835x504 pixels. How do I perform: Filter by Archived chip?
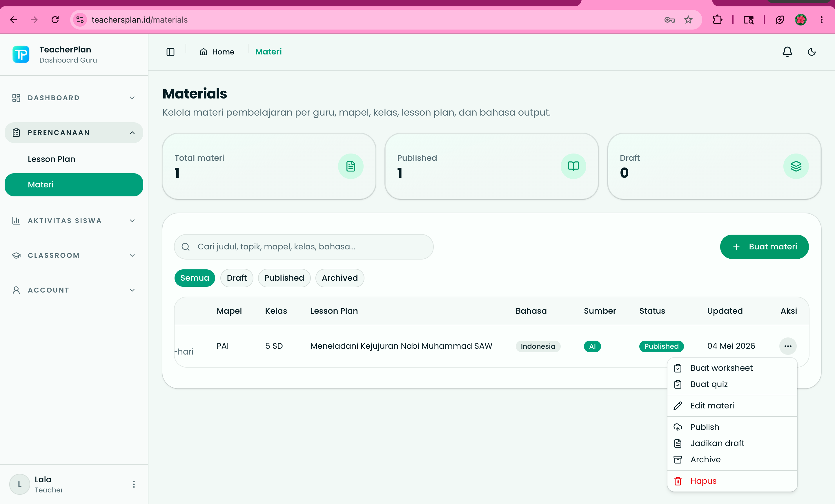point(340,278)
